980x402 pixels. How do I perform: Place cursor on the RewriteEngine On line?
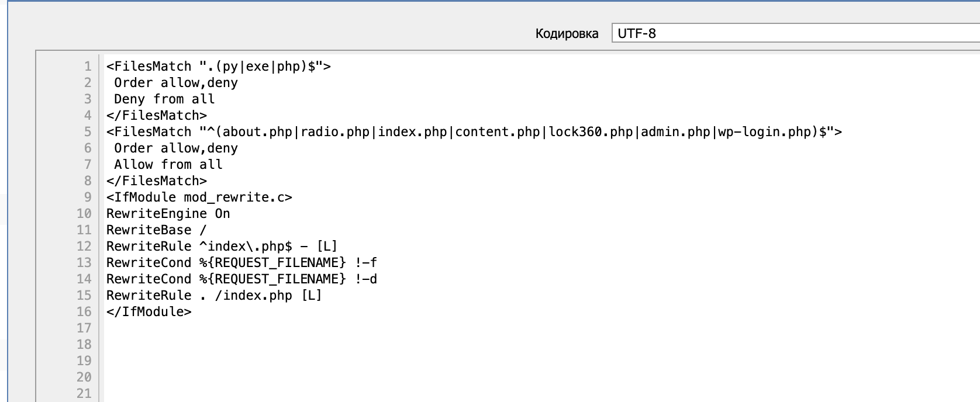(x=167, y=214)
